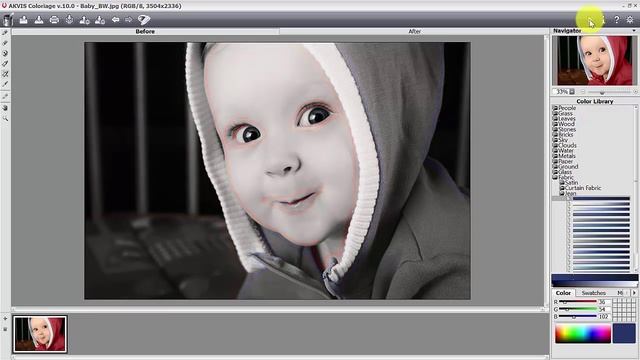640x360 pixels.
Task: Click the trash icon beside the thumbnail strip
Action: tap(5, 329)
